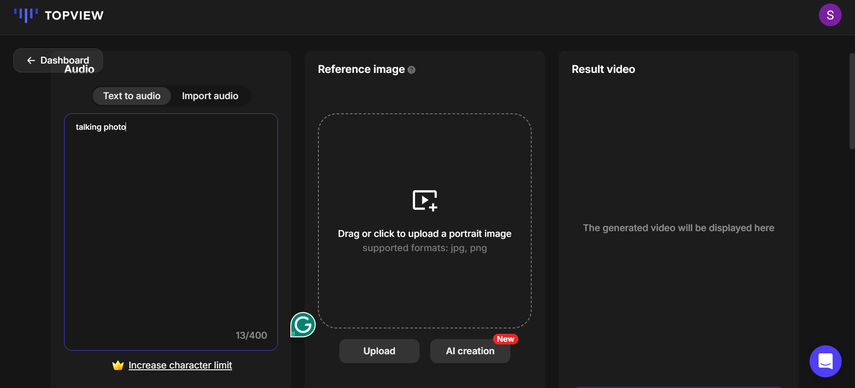Viewport: 855px width, 388px height.
Task: Open the chat support bubble
Action: pos(826,361)
